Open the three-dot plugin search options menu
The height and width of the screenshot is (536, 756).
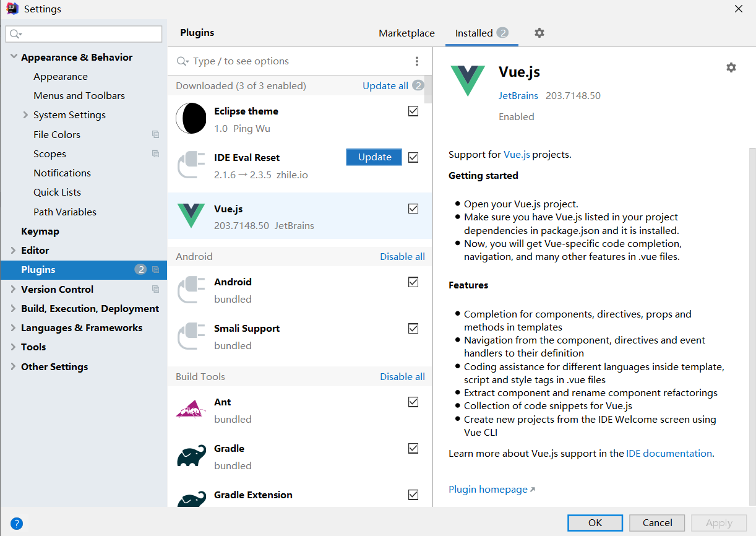tap(417, 61)
